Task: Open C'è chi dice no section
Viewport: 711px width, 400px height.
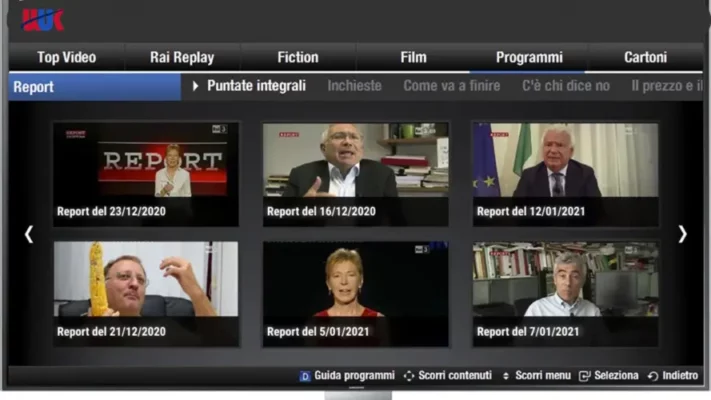Action: tap(566, 86)
